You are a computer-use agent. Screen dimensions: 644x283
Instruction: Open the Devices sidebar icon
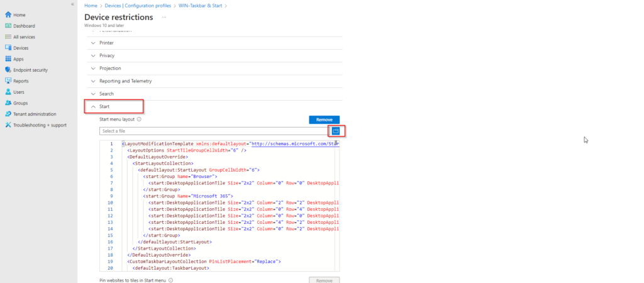(x=8, y=48)
